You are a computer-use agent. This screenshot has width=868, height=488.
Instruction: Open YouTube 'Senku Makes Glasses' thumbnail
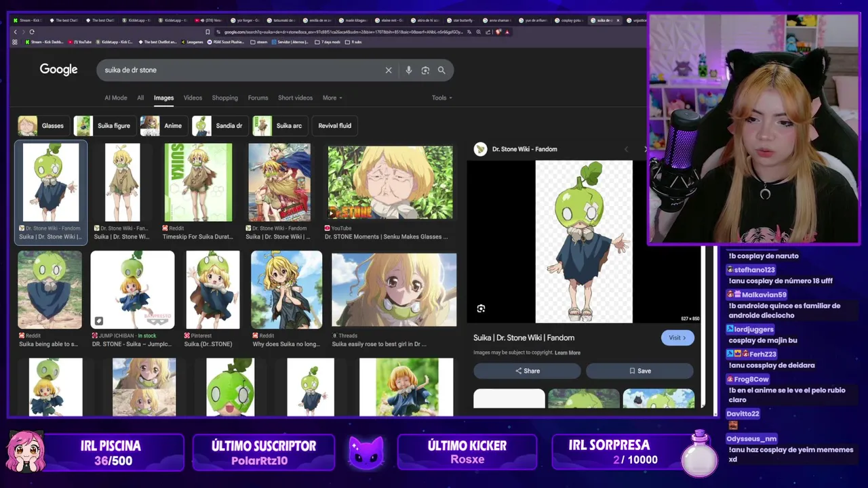[x=391, y=183]
